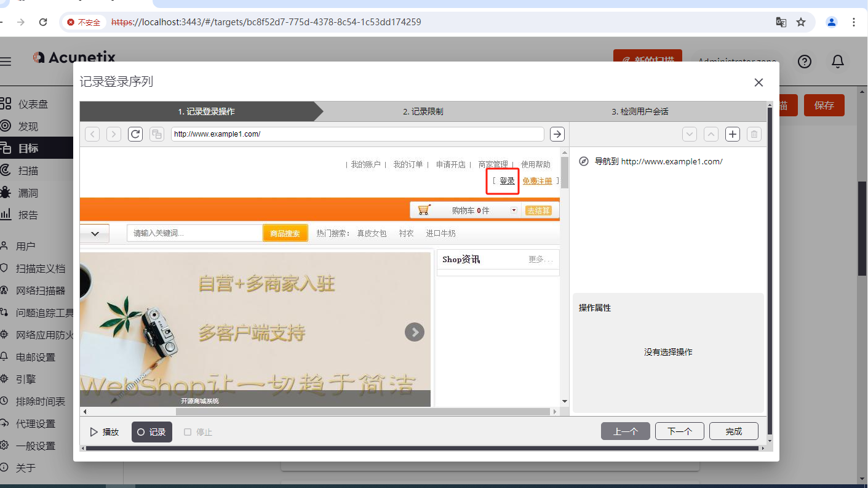The image size is (868, 488).
Task: Click the 请输入关键词 search field
Action: pyautogui.click(x=195, y=233)
